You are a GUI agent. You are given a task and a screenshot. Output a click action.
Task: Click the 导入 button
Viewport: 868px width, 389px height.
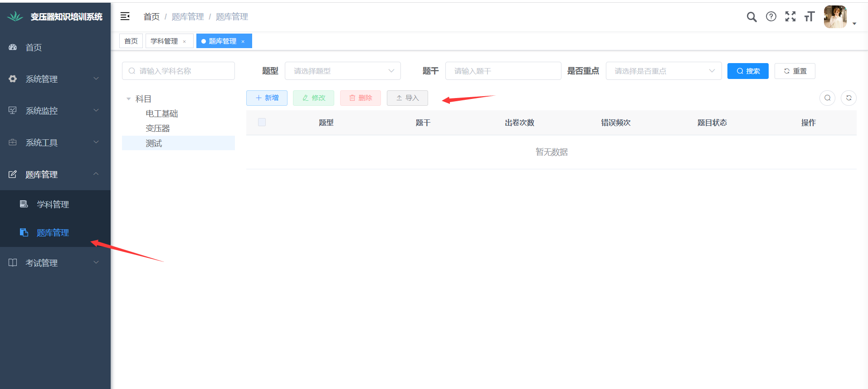407,98
